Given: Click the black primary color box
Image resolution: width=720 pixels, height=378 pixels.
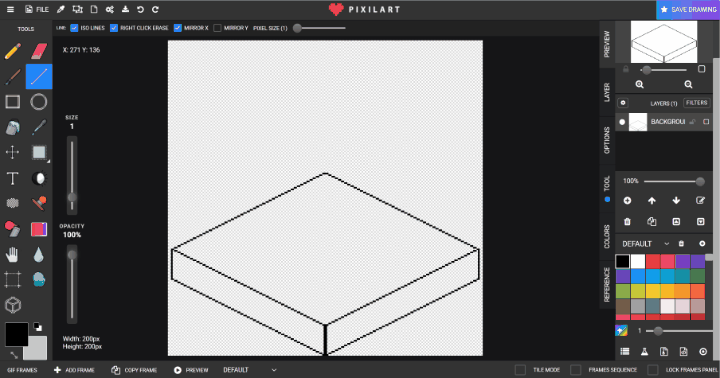Looking at the screenshot, I should point(17,334).
